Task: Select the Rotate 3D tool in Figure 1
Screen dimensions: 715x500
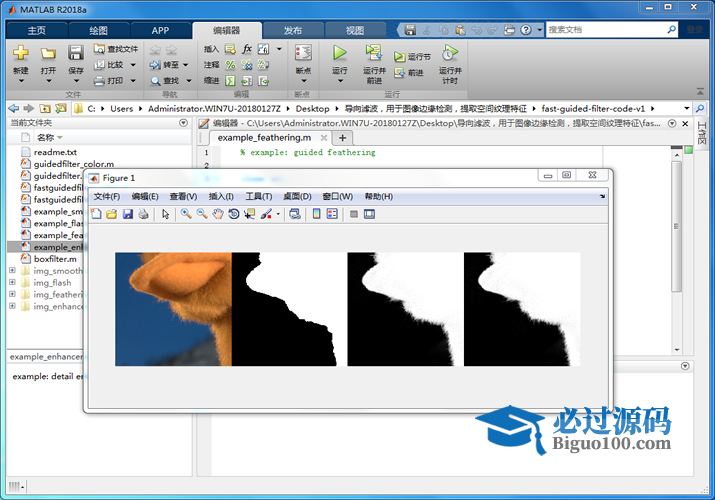Action: point(233,214)
